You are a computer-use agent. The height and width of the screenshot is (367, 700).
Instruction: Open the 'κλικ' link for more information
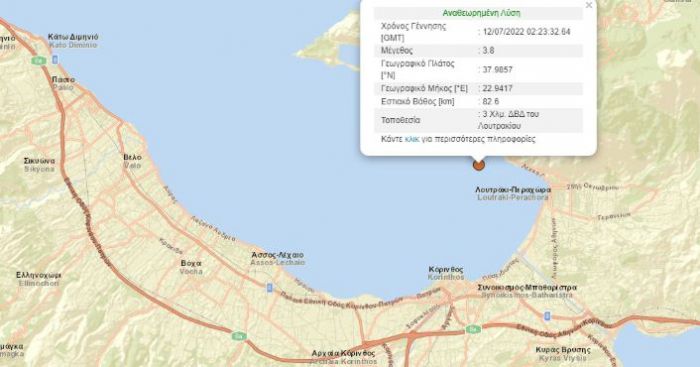coord(412,139)
